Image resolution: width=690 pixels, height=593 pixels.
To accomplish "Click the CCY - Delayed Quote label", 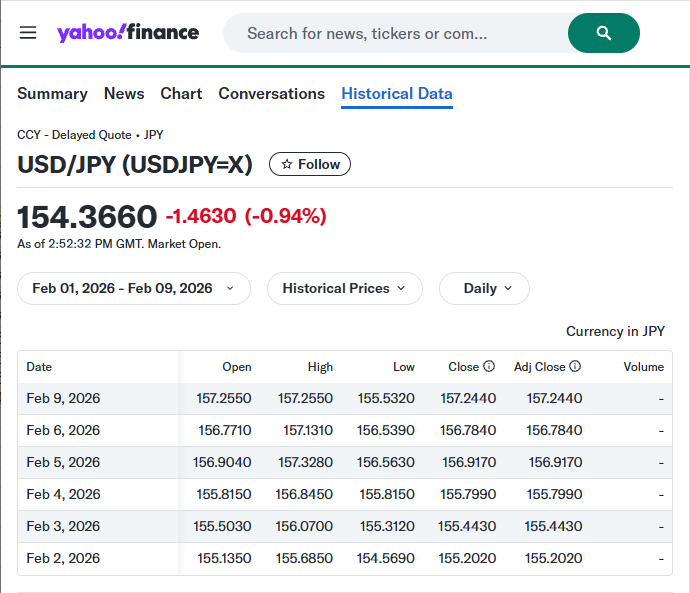I will (x=74, y=135).
